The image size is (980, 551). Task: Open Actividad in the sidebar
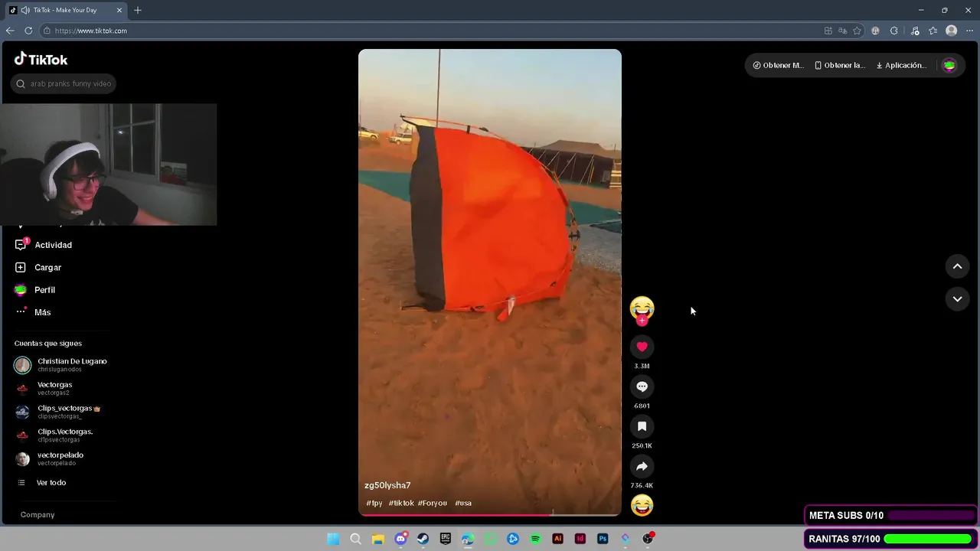pos(44,245)
